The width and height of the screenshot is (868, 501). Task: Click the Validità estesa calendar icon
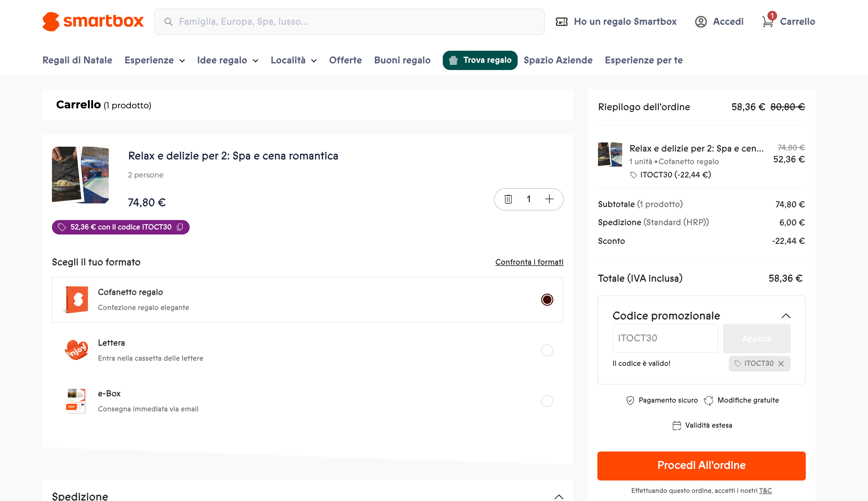click(677, 425)
